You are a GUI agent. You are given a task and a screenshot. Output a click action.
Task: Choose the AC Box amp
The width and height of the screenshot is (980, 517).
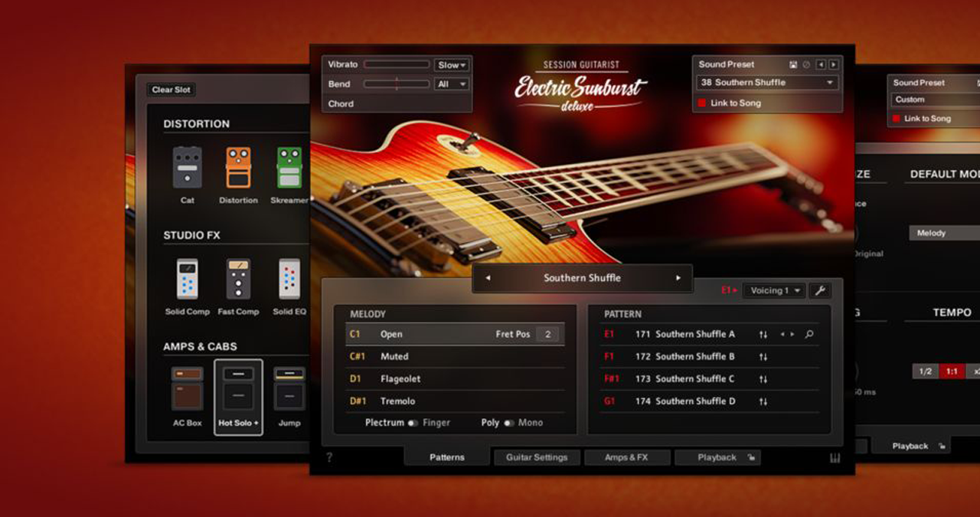pyautogui.click(x=188, y=389)
